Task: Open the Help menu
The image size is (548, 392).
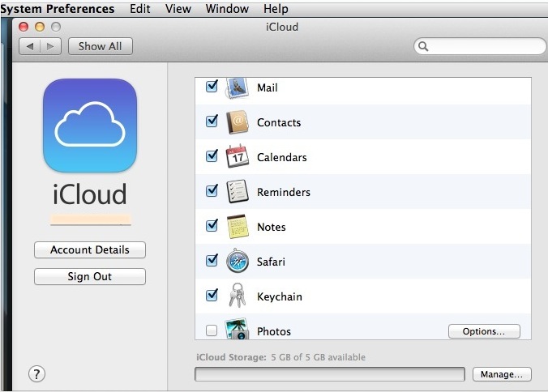Action: point(276,8)
